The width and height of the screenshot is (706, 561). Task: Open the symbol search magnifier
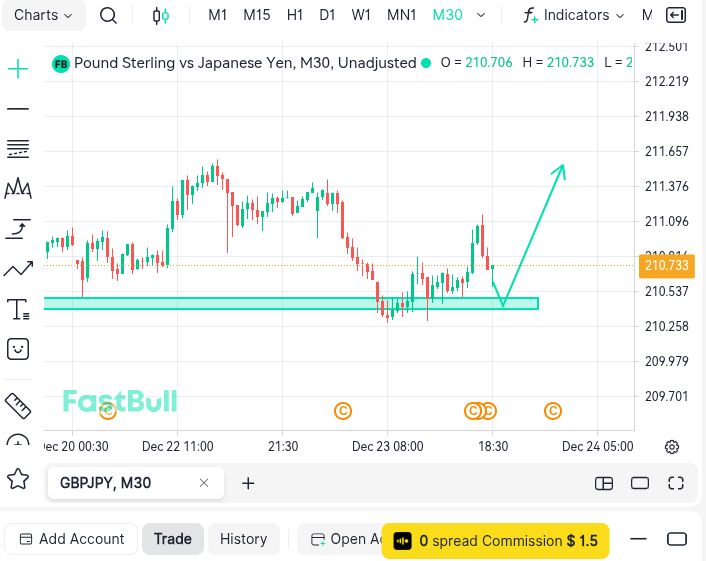pyautogui.click(x=109, y=15)
